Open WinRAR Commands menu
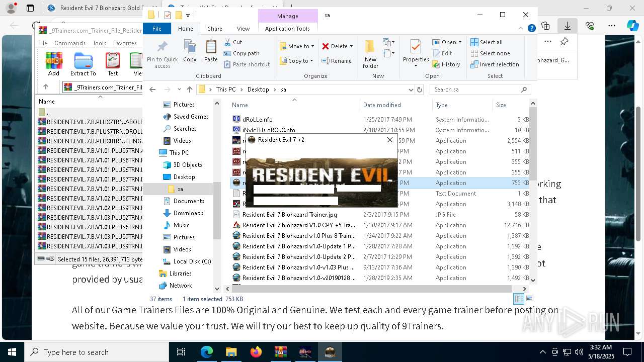The image size is (644, 362). pos(70,43)
